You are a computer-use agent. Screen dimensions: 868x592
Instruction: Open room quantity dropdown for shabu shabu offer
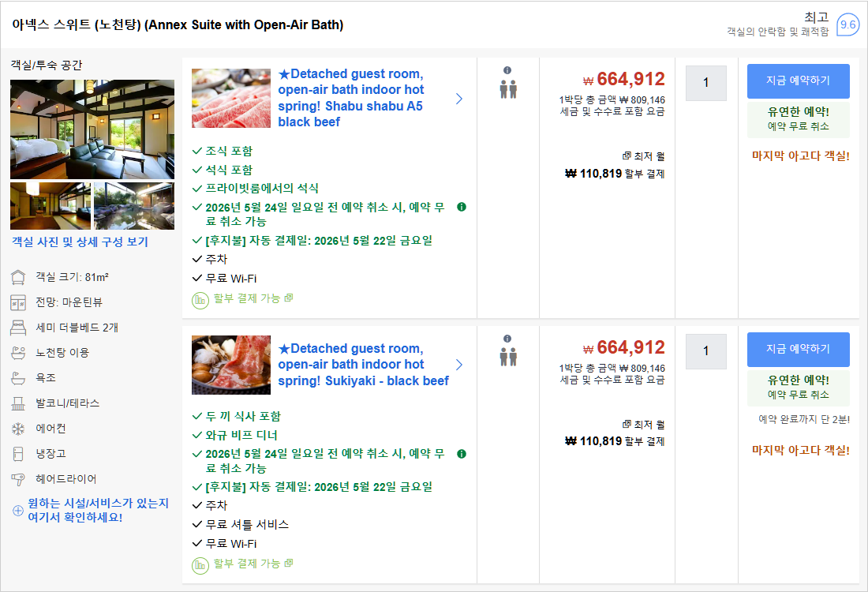coord(705,83)
